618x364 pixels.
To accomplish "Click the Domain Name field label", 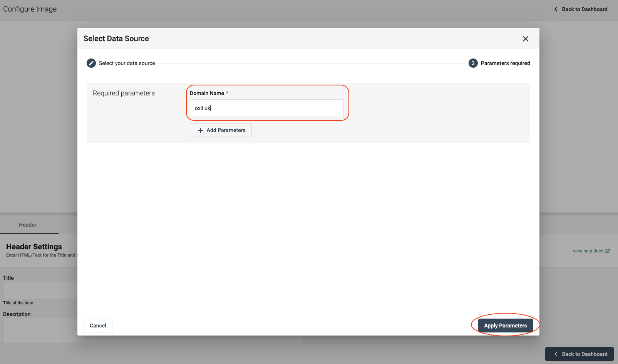I will (x=207, y=93).
